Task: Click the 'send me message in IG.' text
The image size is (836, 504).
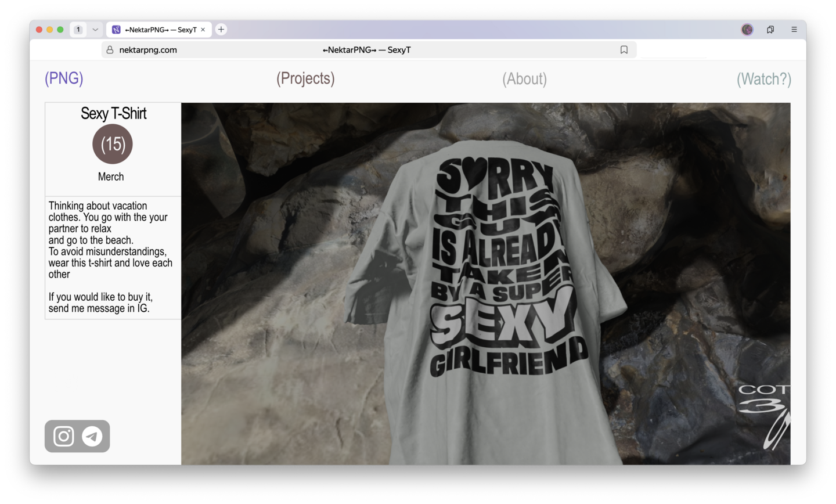Action: (99, 308)
